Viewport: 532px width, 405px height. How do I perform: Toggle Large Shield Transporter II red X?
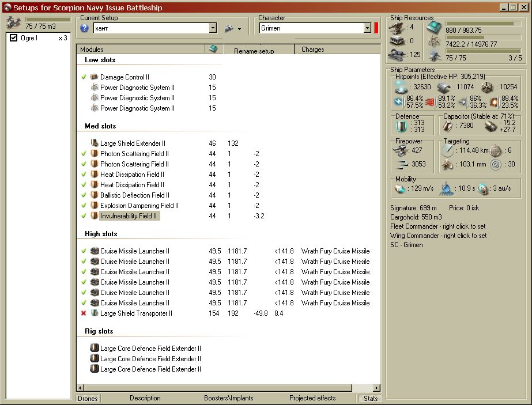84,313
